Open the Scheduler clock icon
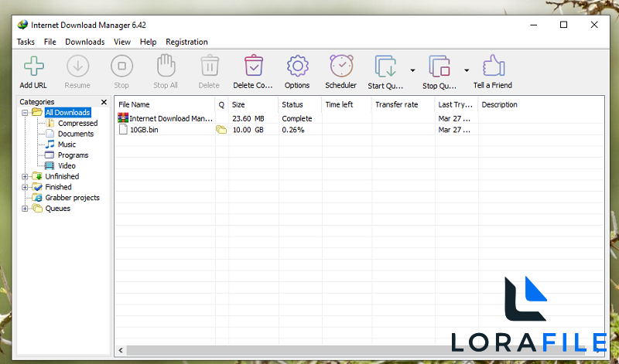619x364 pixels. coord(341,66)
